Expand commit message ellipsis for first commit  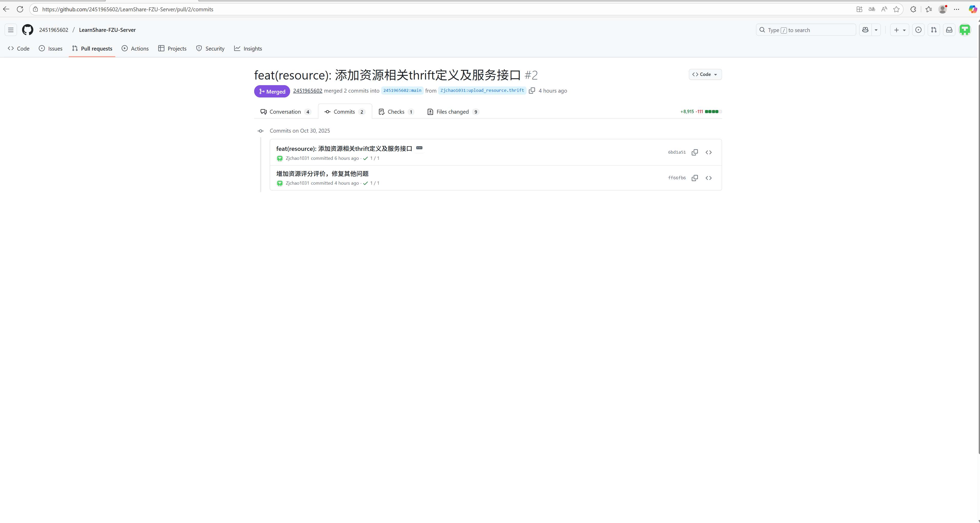(x=419, y=148)
